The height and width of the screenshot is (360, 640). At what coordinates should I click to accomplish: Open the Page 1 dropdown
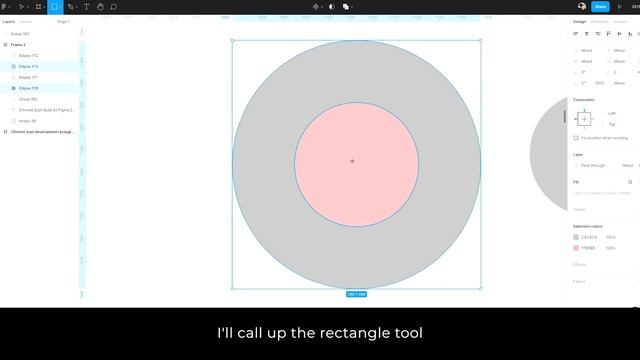[64, 22]
